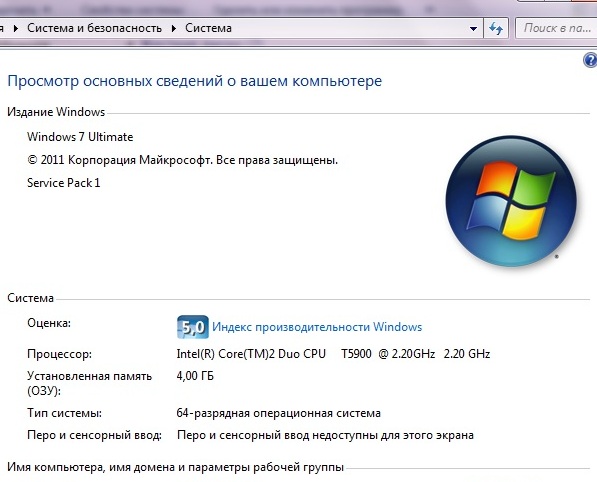Click the Установленная память (ОЗУ) label
Viewport: 597px width, 482px height.
89,383
